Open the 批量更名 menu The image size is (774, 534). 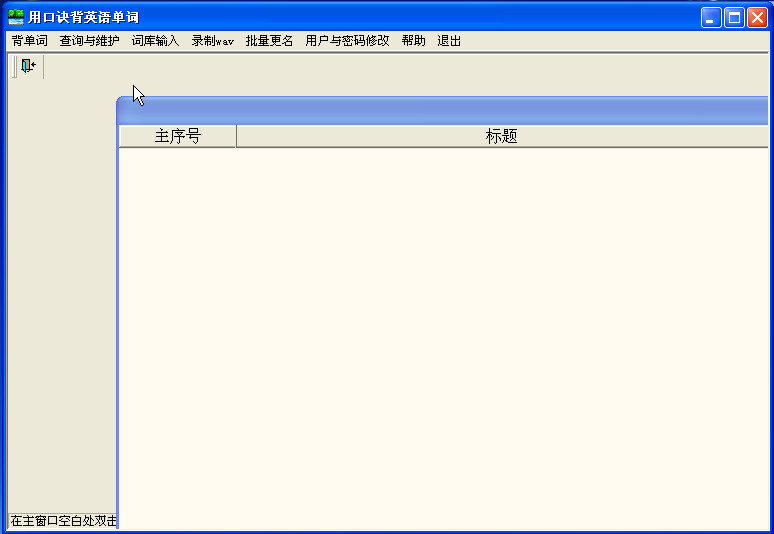pyautogui.click(x=269, y=41)
